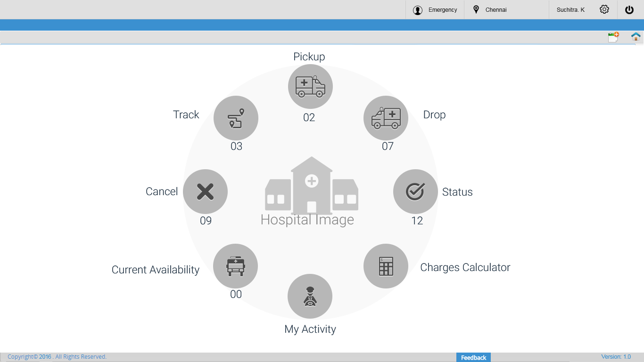Click the central Hospital Image
This screenshot has width=644, height=362.
pyautogui.click(x=311, y=189)
